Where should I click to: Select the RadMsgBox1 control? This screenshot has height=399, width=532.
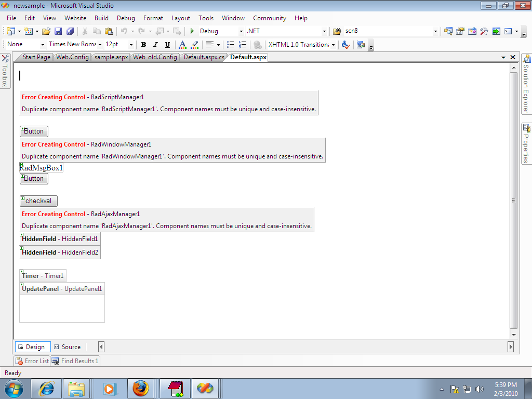(41, 168)
